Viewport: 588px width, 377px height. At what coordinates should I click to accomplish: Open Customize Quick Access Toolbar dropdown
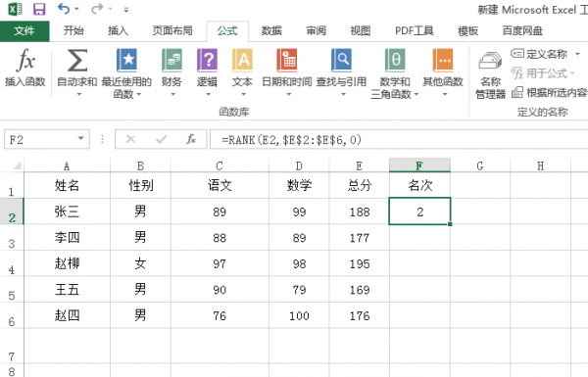click(x=126, y=10)
